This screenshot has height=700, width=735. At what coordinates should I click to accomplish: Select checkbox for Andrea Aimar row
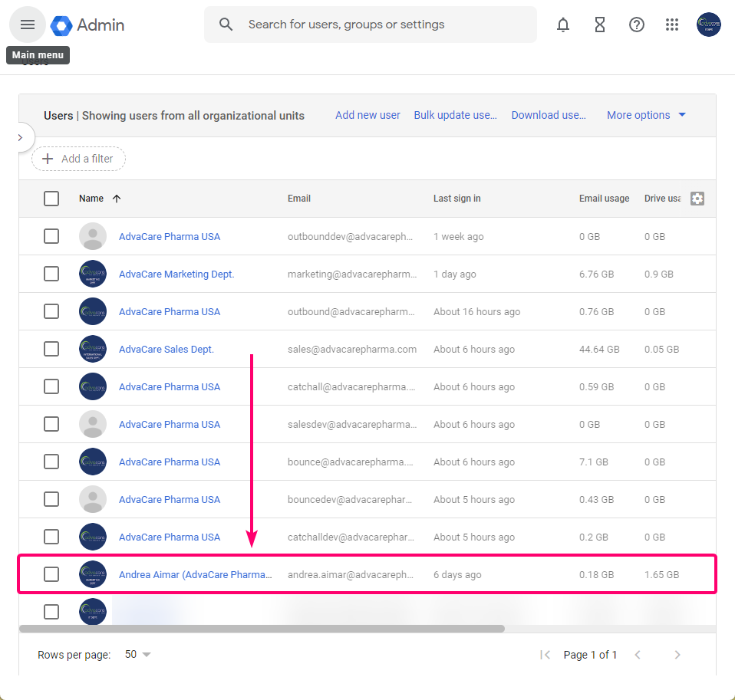point(51,574)
